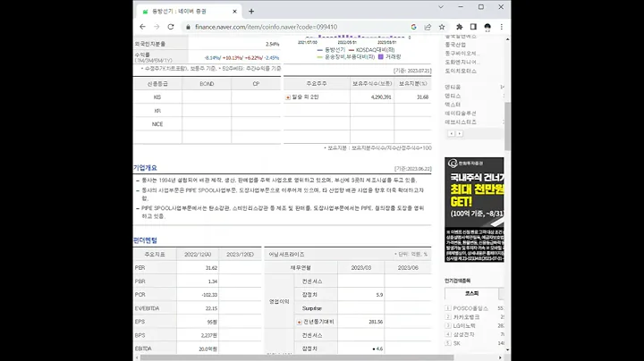
Task: Open a new tab with the plus button
Action: [x=251, y=12]
